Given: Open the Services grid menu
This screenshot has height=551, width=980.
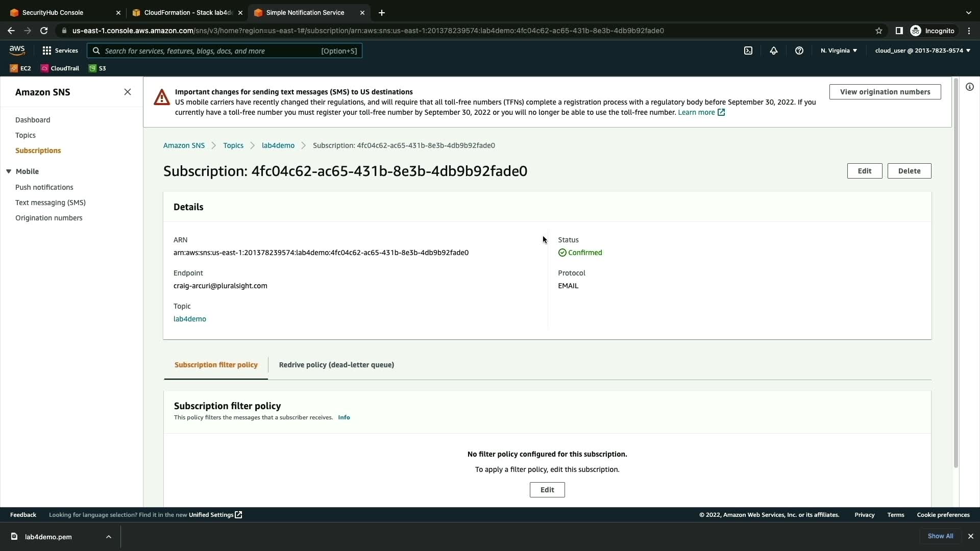Looking at the screenshot, I should click(x=60, y=51).
